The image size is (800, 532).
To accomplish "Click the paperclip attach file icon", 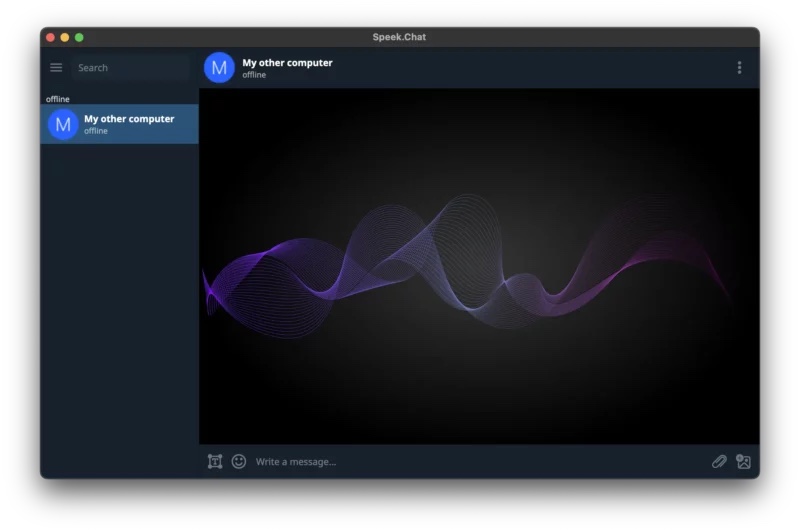I will 718,461.
